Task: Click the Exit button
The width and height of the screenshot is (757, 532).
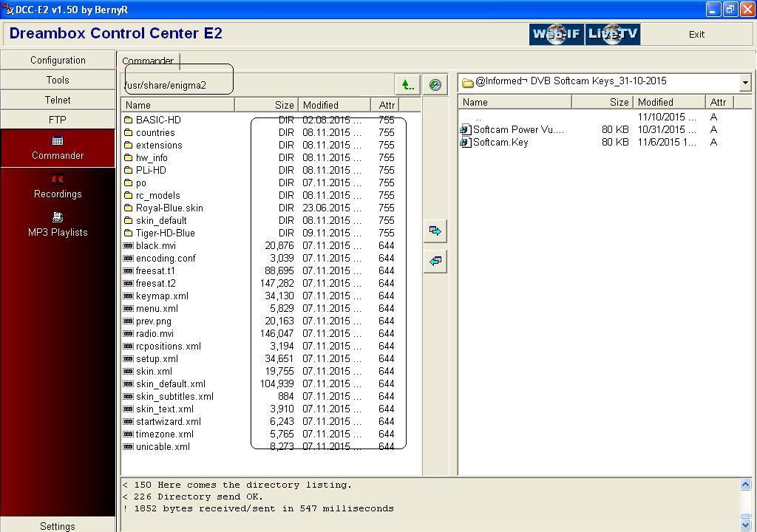Action: pyautogui.click(x=696, y=34)
